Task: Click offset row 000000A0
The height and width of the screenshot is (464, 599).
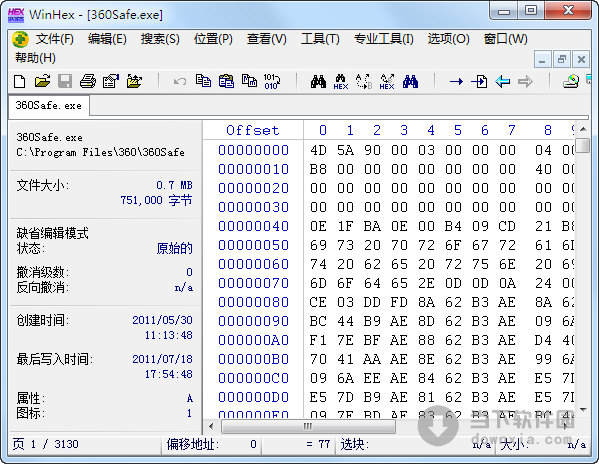Action: point(253,340)
